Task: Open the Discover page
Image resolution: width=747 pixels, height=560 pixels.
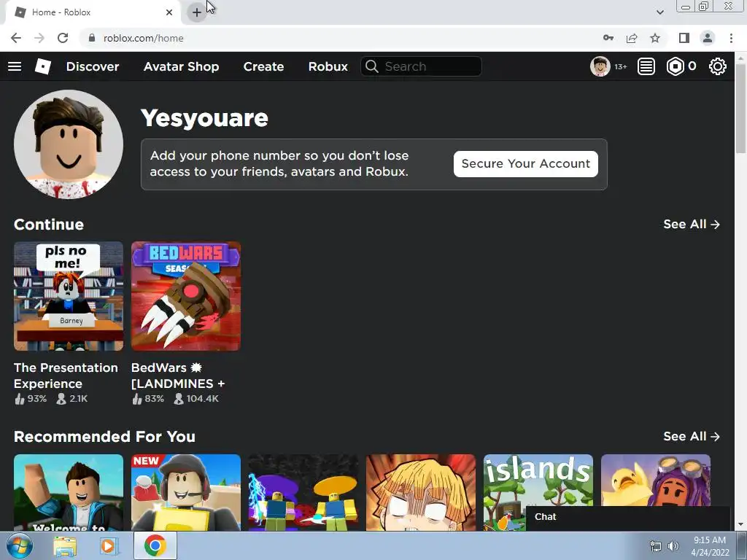Action: (x=93, y=66)
